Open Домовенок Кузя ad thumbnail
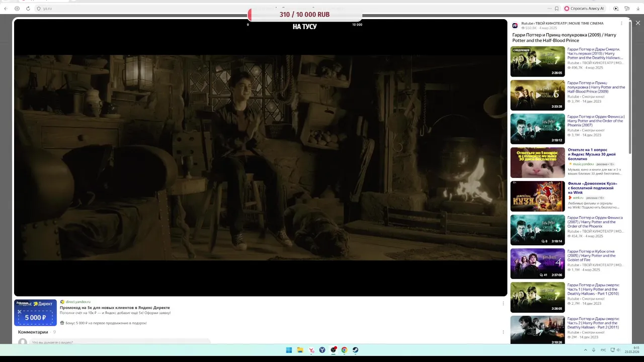The image size is (644, 362). 537,196
